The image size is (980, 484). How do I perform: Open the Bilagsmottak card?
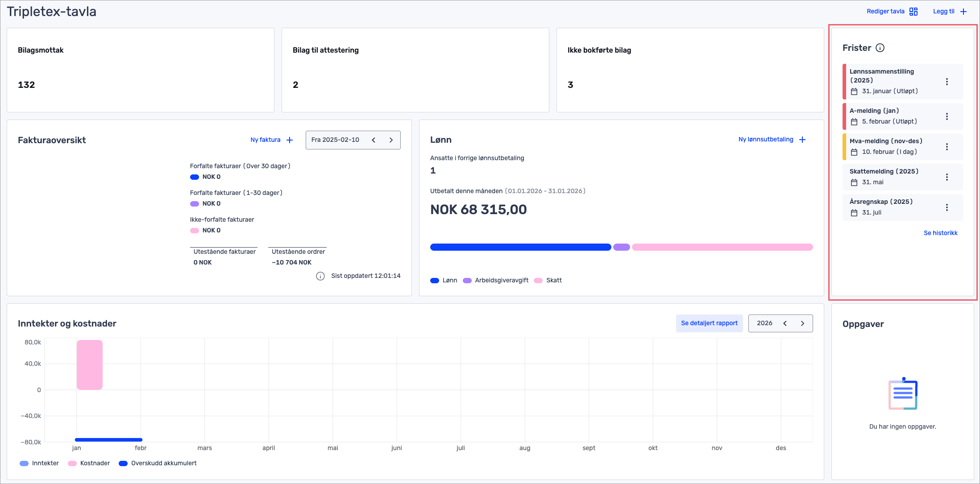[140, 70]
